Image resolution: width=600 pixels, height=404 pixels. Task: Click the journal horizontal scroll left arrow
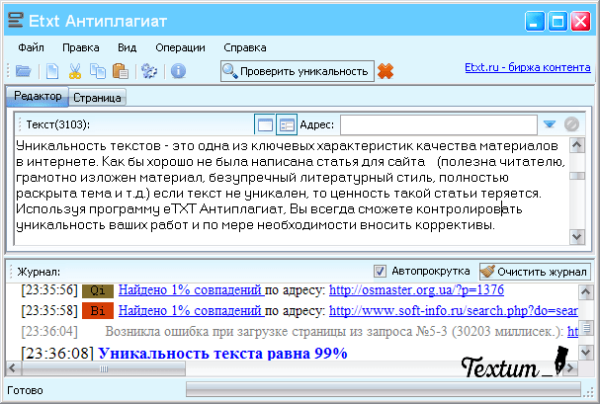[x=13, y=369]
